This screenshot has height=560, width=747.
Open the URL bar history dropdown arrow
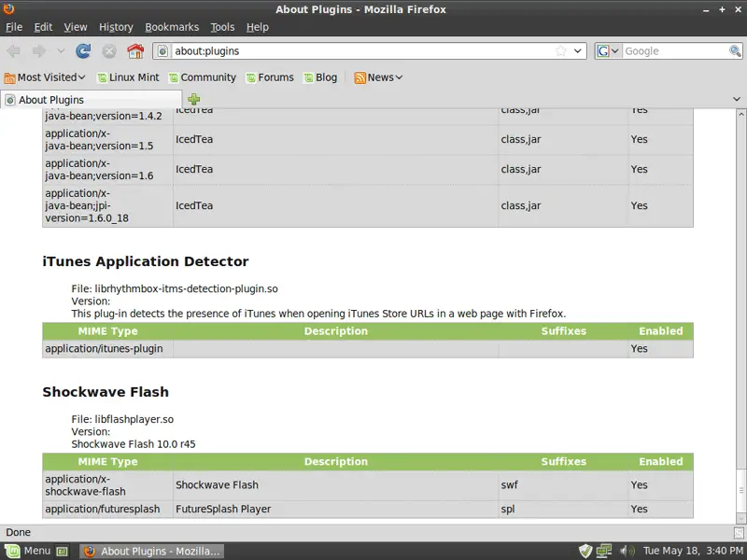(x=578, y=51)
